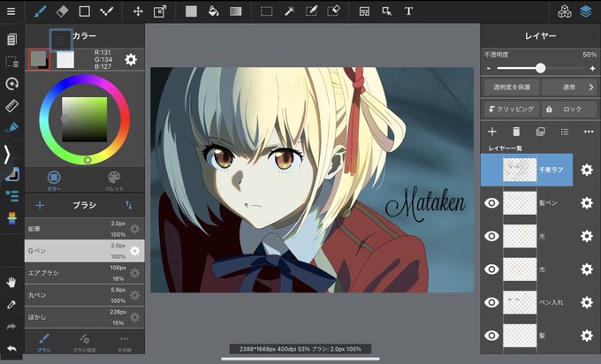Screen dimensions: 601x364
Task: Add new brush with plus
Action: coord(40,205)
